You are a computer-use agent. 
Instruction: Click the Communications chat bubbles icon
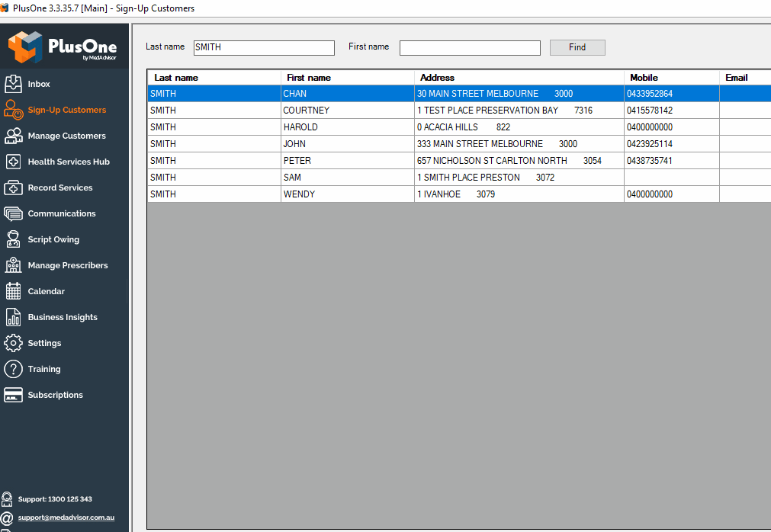(x=13, y=213)
